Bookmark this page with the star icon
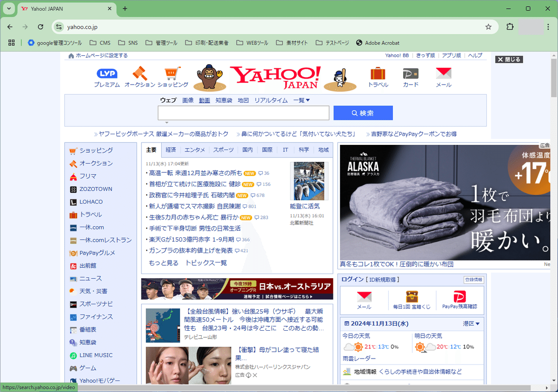 pos(488,27)
